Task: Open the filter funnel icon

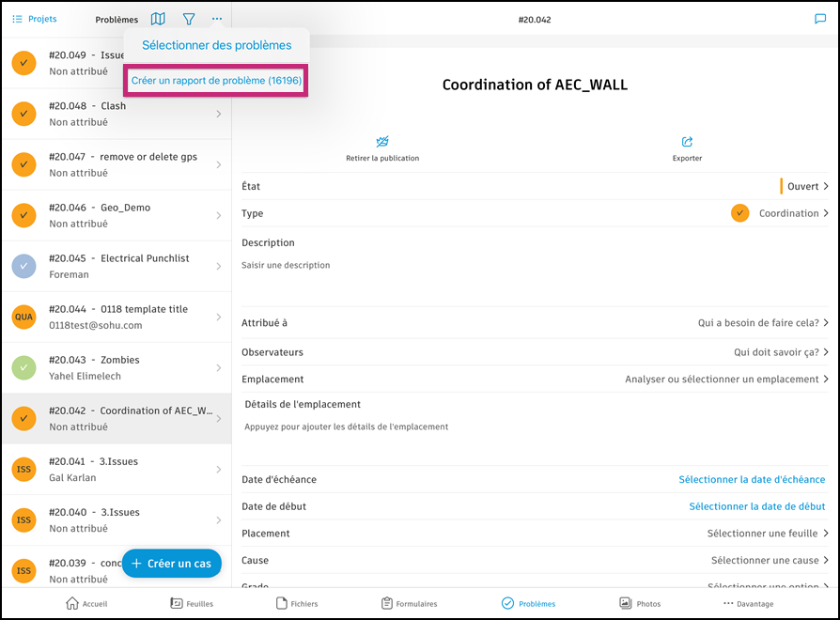Action: tap(189, 20)
